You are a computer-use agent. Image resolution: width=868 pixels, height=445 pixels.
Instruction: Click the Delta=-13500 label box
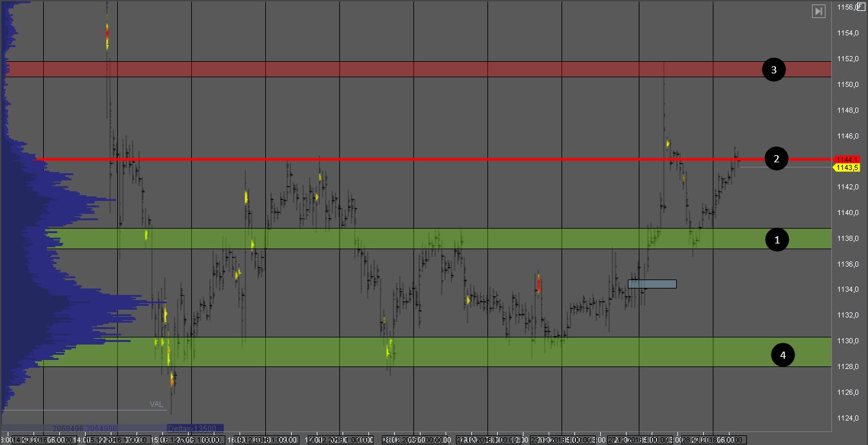point(194,428)
